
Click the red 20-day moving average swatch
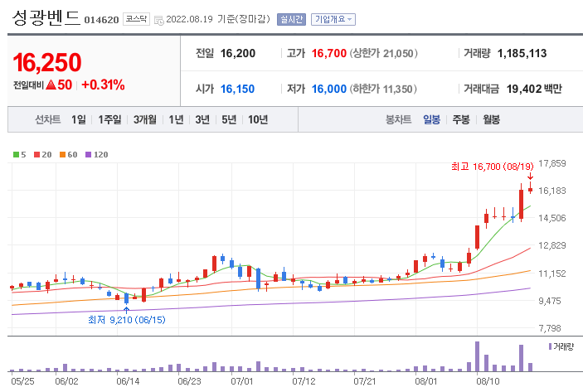(36, 155)
